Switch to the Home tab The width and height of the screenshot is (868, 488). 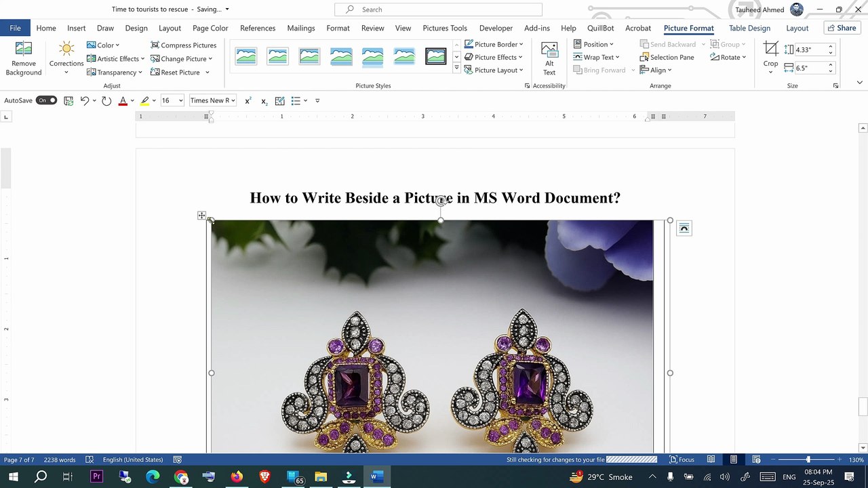pos(46,28)
